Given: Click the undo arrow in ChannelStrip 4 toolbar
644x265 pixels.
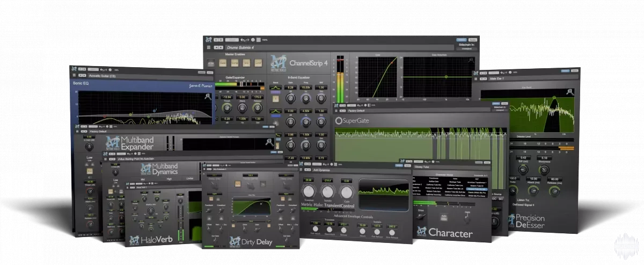Looking at the screenshot, I should (243, 40).
